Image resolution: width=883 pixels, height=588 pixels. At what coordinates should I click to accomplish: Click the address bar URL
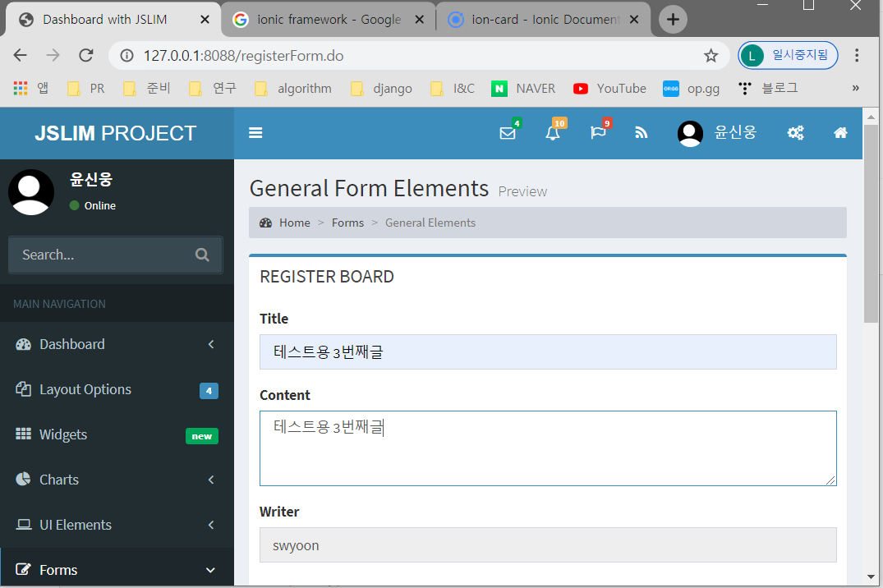(243, 56)
